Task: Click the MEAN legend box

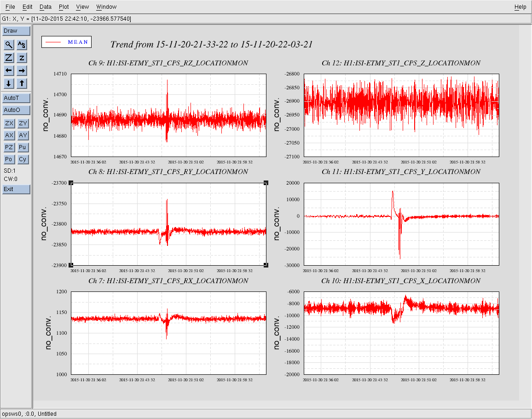Action: [66, 42]
